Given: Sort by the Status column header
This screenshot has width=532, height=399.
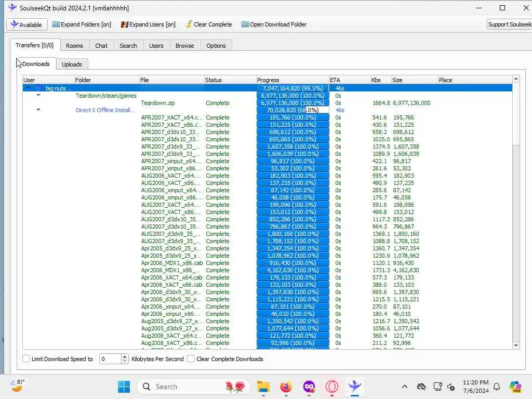Looking at the screenshot, I should click(x=230, y=80).
